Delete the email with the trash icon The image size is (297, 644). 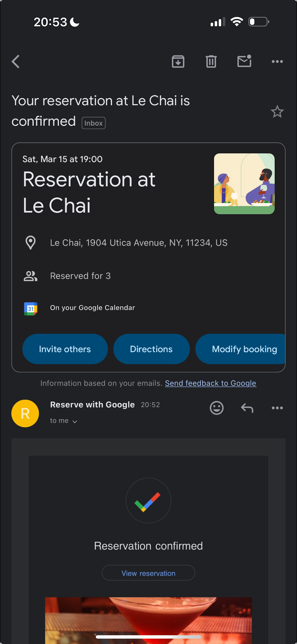click(211, 62)
